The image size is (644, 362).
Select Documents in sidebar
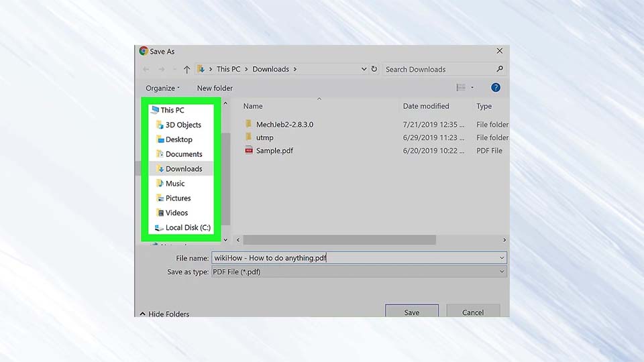pos(184,154)
